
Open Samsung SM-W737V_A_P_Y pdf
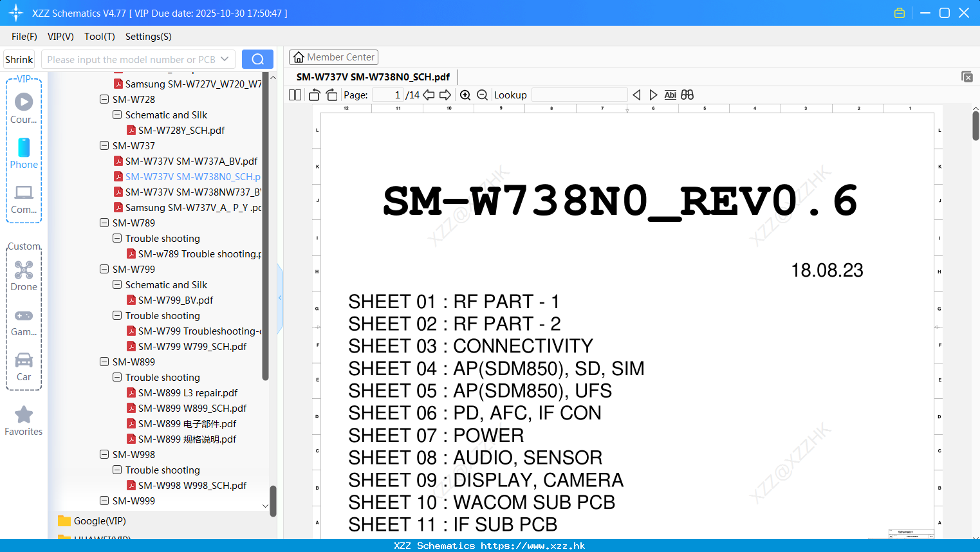pos(188,207)
